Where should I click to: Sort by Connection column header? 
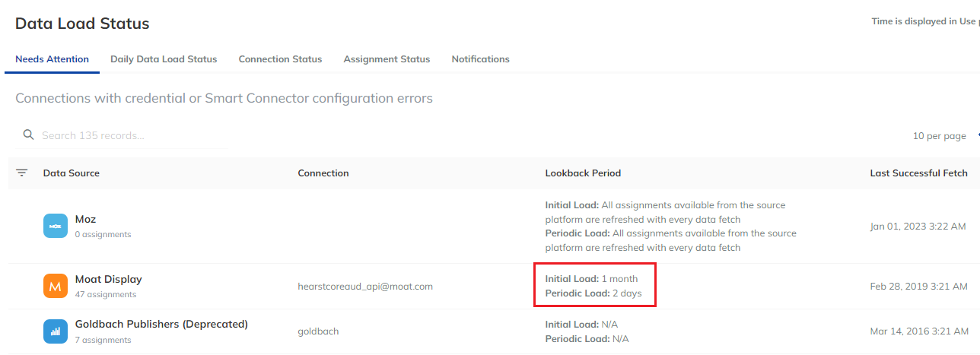coord(323,173)
